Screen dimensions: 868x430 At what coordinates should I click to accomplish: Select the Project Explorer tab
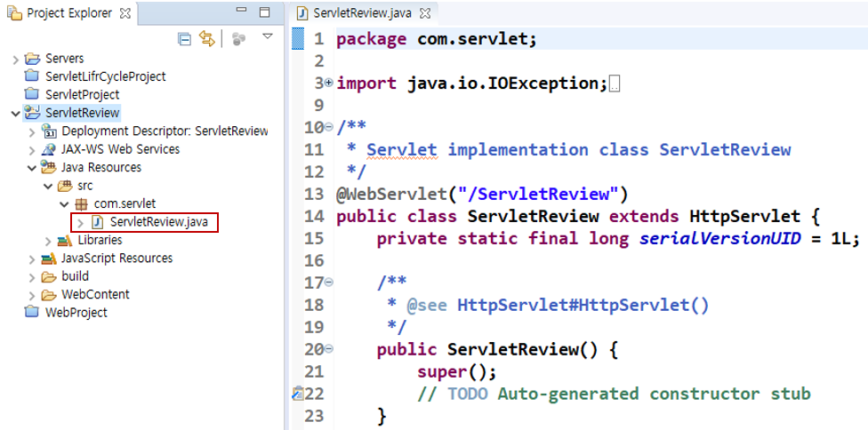pos(68,13)
